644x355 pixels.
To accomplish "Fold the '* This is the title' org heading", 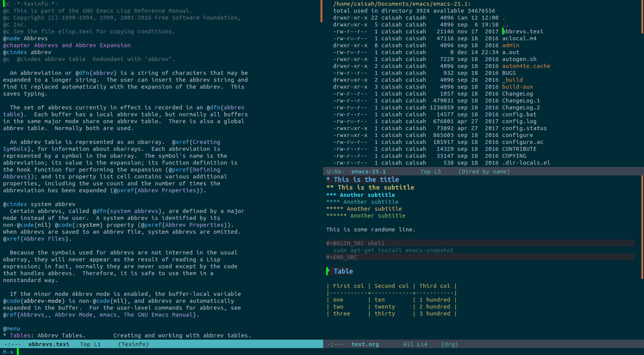I will (x=363, y=180).
